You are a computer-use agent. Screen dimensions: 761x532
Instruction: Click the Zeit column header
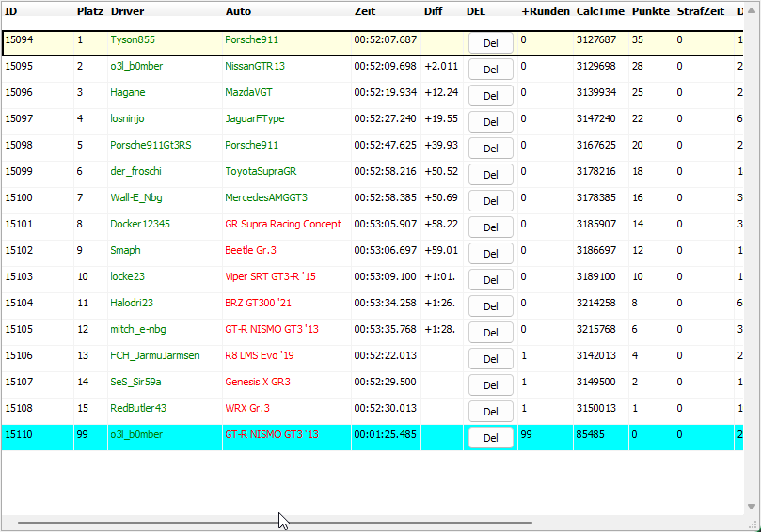365,11
